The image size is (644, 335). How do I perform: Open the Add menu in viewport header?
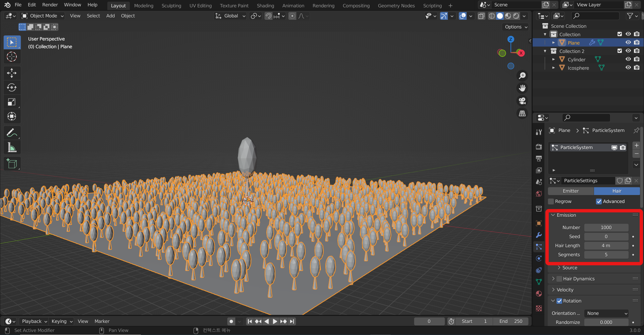coord(110,16)
